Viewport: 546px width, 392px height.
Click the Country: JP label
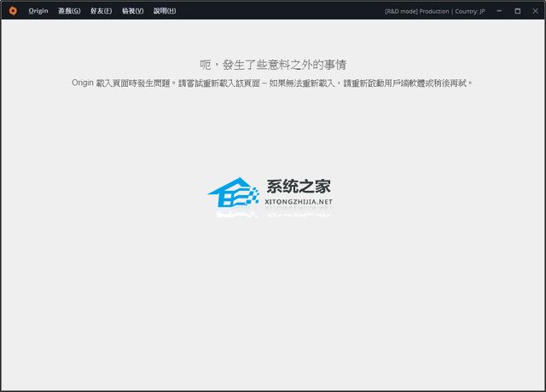point(470,11)
